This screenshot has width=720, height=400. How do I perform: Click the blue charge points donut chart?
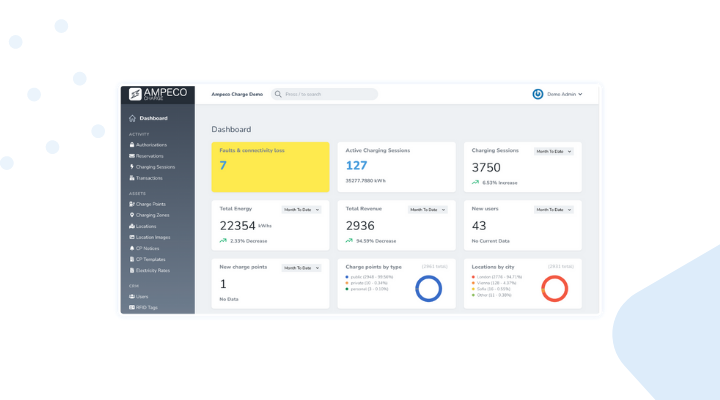point(428,288)
